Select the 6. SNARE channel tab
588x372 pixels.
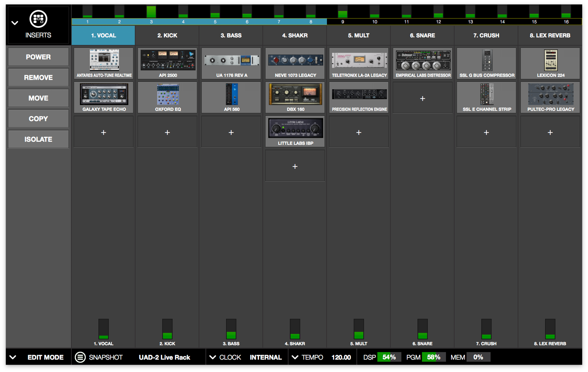[422, 35]
